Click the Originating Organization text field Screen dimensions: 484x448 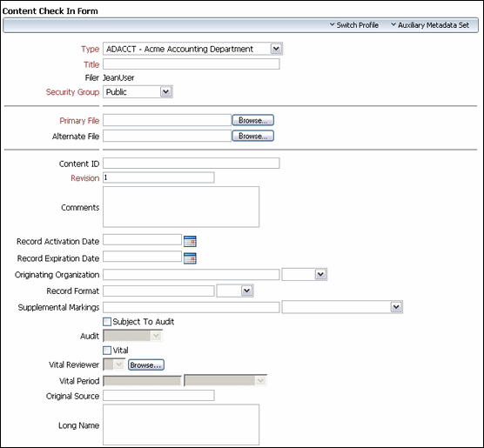click(x=192, y=275)
